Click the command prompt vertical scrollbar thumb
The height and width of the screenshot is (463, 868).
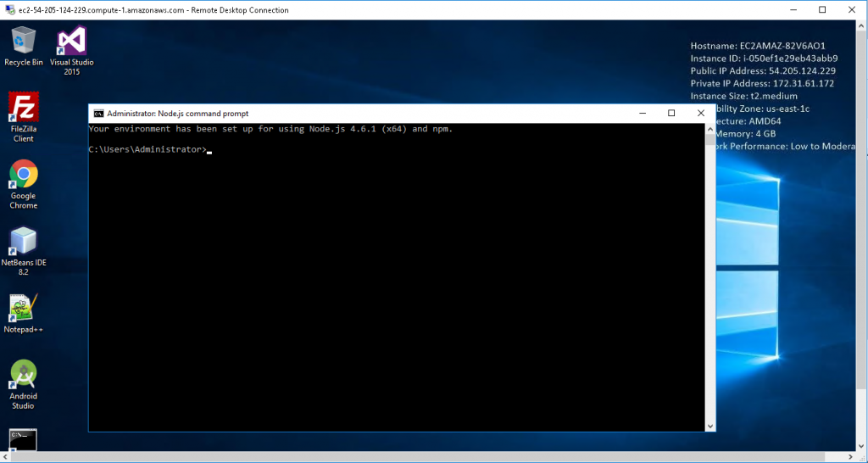pos(710,141)
